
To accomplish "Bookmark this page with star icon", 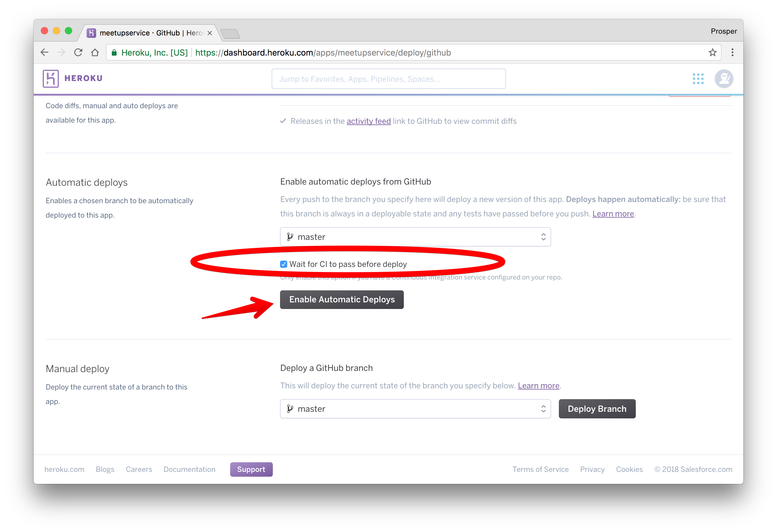I will [712, 53].
